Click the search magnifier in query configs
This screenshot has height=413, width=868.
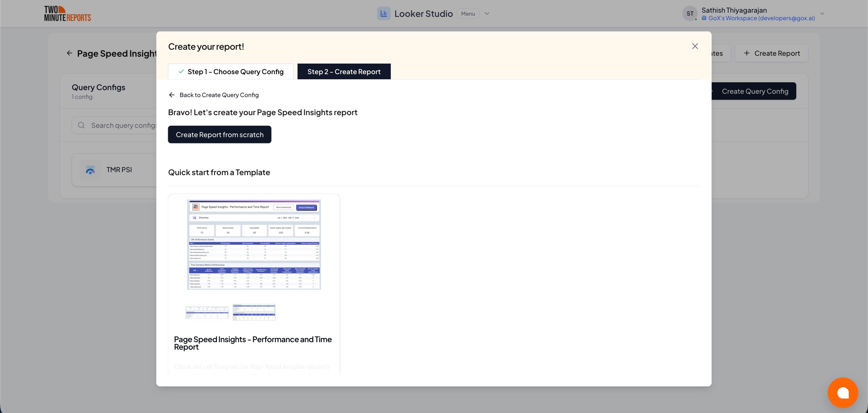81,125
